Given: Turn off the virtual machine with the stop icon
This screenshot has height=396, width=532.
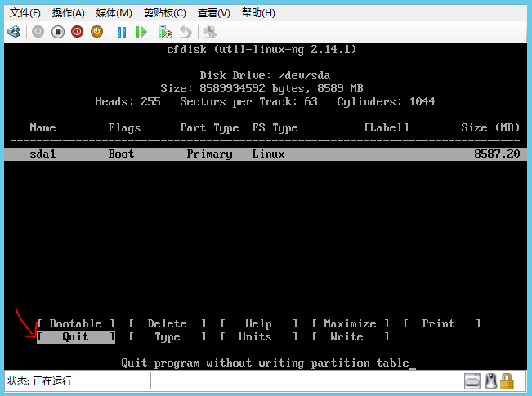Looking at the screenshot, I should click(x=58, y=32).
